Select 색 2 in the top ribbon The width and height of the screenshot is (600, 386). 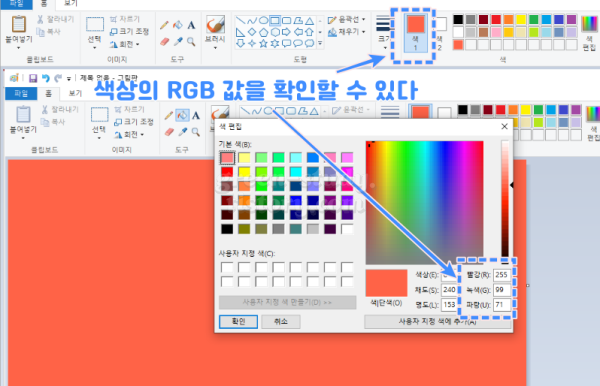441,34
